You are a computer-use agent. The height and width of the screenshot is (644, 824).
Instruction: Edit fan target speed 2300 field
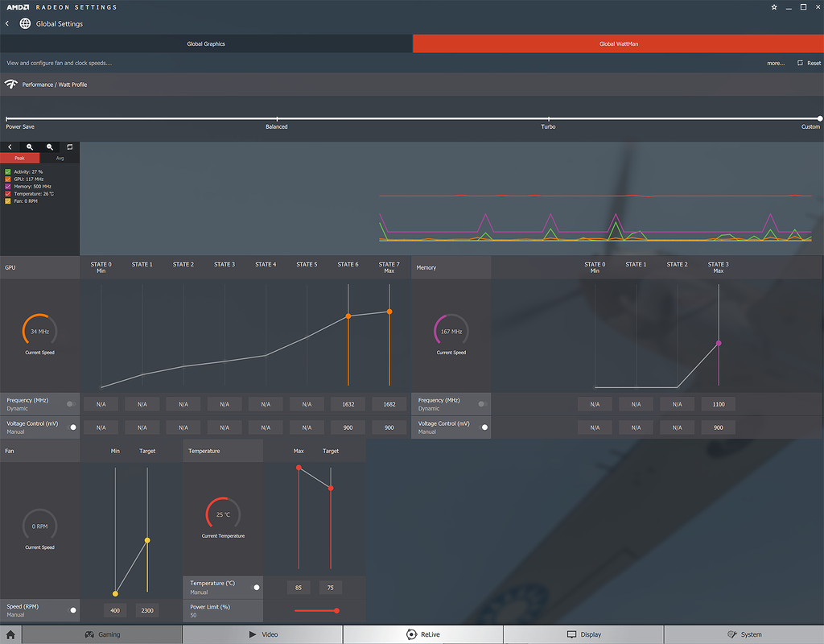point(147,610)
